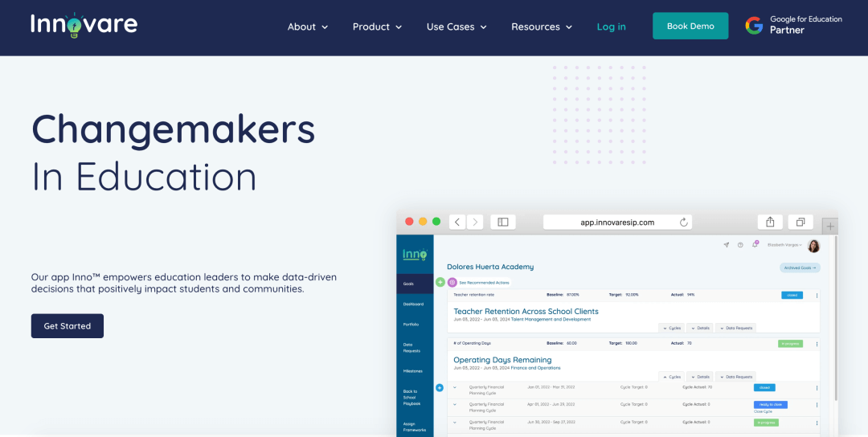The width and height of the screenshot is (868, 437).
Task: Open the notifications bell icon
Action: coord(755,244)
